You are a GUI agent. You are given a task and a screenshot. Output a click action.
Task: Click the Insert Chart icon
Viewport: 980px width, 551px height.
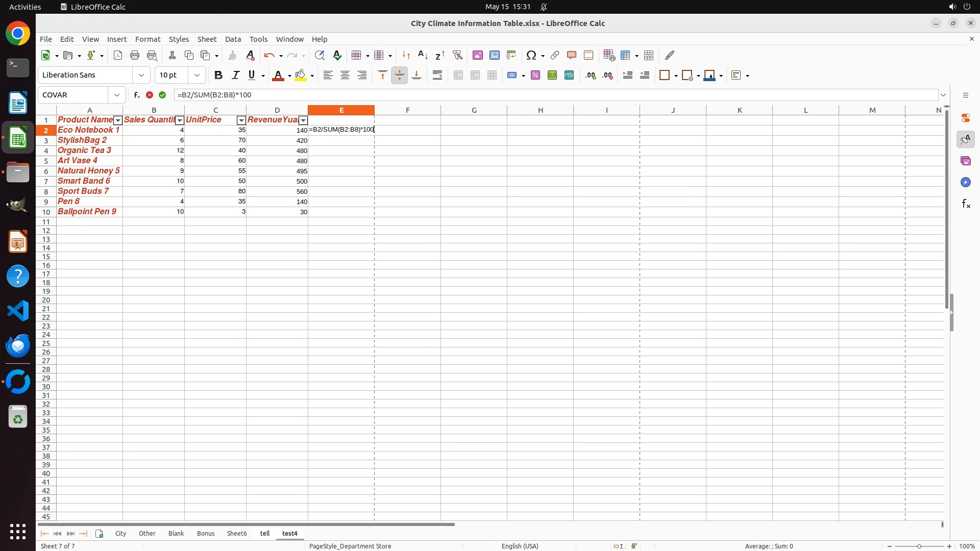point(495,55)
